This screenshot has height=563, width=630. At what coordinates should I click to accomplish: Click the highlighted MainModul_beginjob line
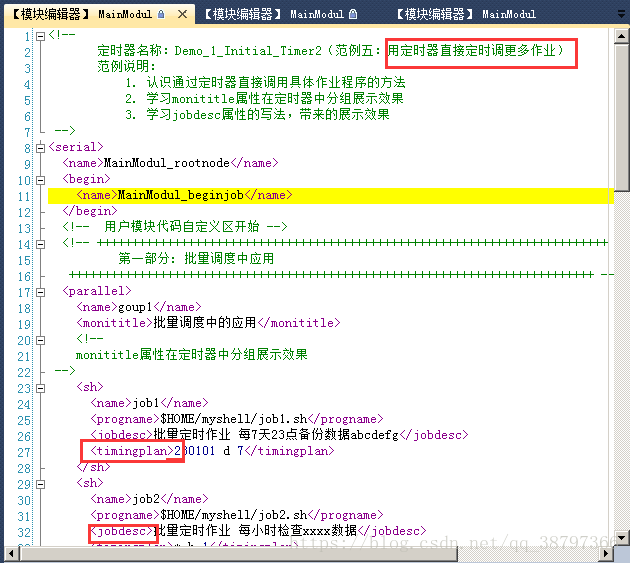click(x=331, y=196)
